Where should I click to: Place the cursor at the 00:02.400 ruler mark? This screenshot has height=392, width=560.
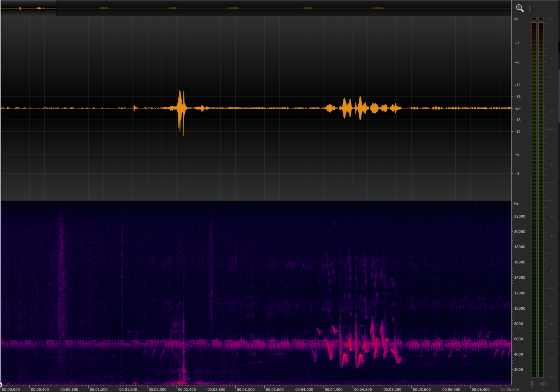[x=187, y=390]
